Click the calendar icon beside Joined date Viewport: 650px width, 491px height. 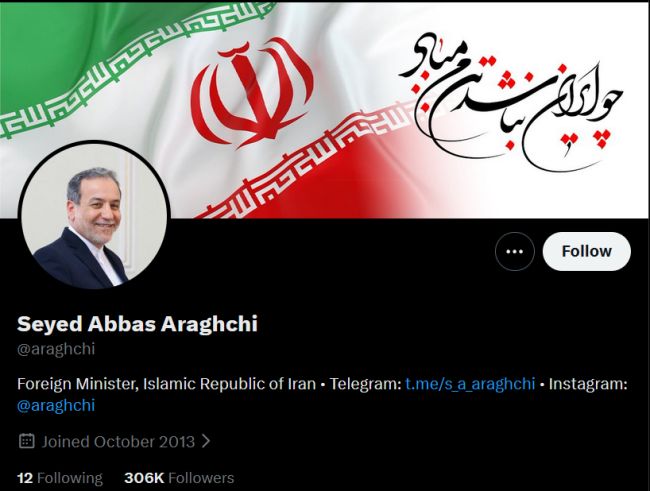click(x=27, y=441)
